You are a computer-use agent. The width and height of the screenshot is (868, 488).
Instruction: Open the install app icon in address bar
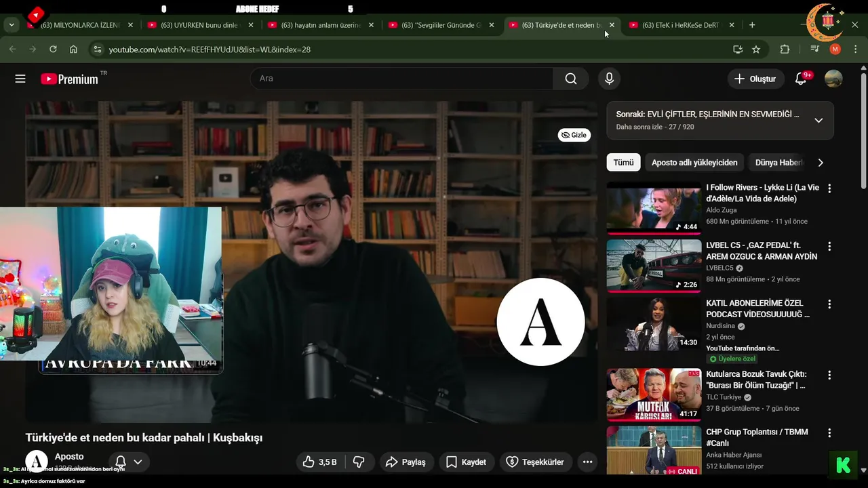click(738, 49)
